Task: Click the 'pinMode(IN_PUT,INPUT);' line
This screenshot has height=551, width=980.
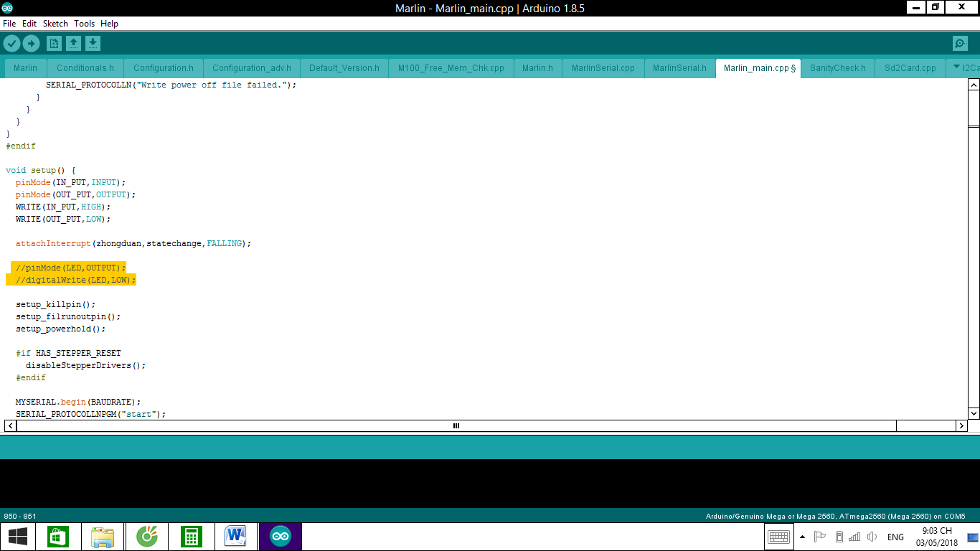Action: click(70, 182)
